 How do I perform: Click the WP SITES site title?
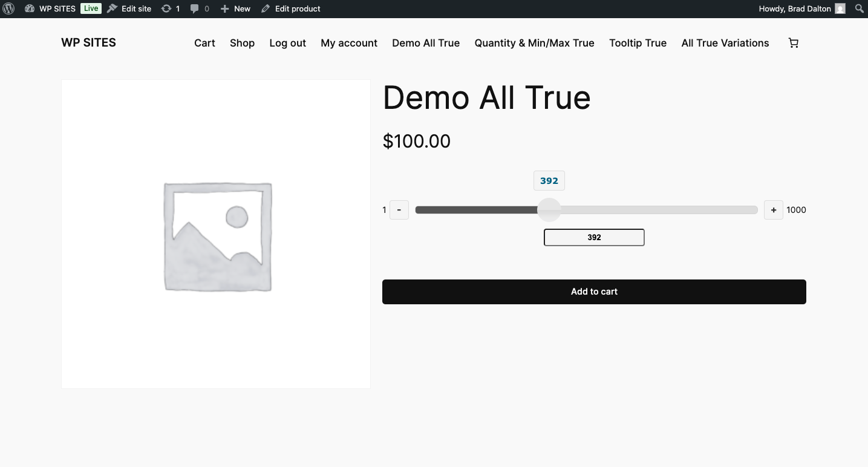tap(88, 42)
